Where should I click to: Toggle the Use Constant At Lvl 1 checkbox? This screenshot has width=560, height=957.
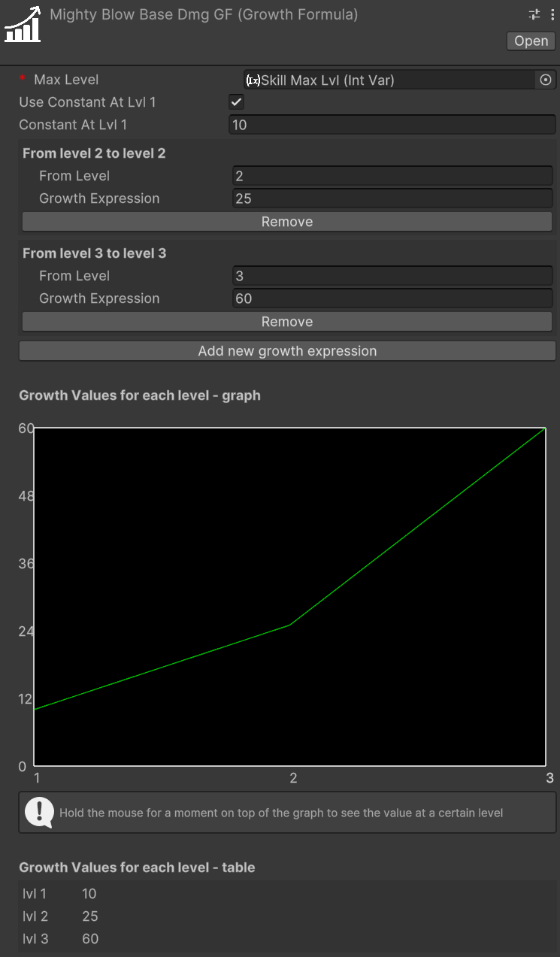pyautogui.click(x=237, y=102)
